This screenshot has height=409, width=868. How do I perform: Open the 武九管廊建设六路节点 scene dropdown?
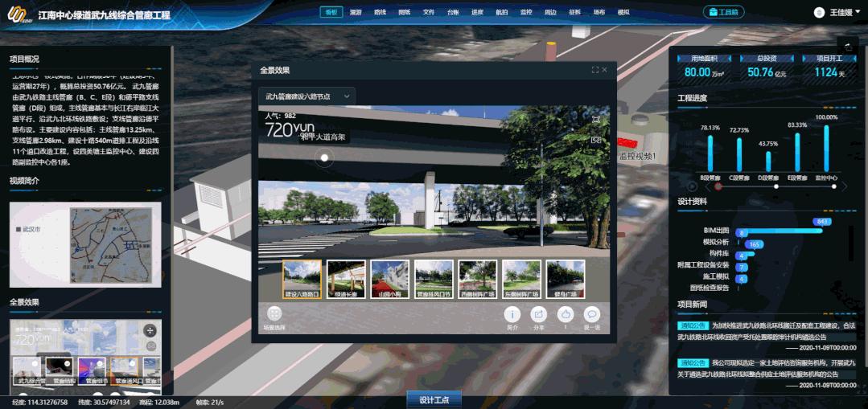[x=306, y=96]
